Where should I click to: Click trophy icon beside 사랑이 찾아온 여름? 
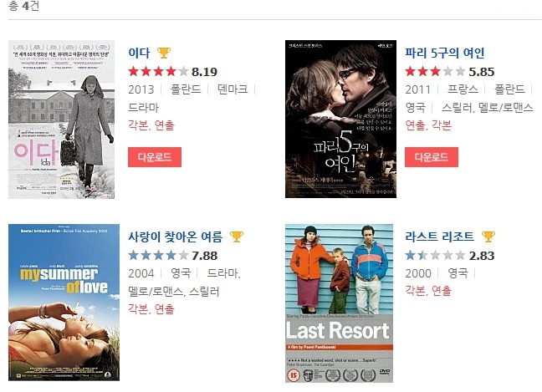tap(237, 237)
